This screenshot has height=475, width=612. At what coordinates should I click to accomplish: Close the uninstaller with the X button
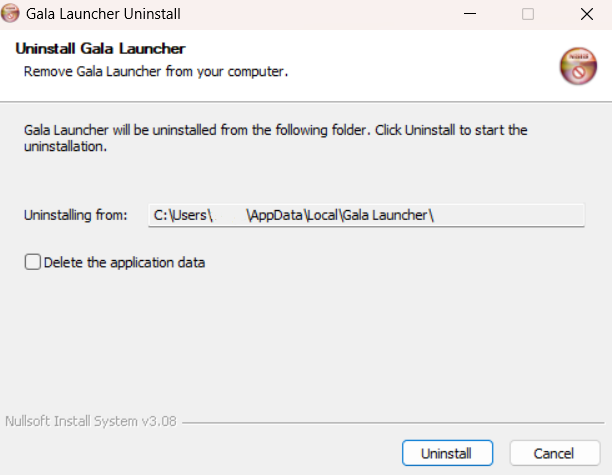[x=587, y=14]
